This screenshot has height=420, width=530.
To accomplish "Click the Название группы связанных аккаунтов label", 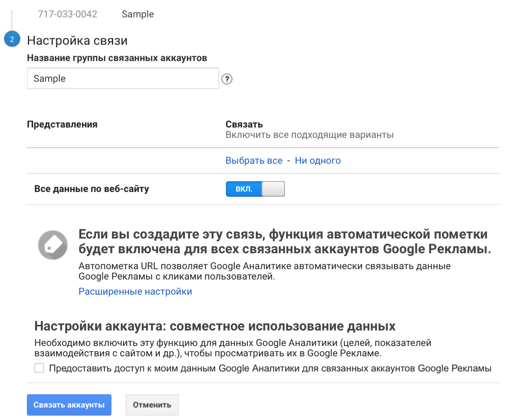I will point(117,58).
